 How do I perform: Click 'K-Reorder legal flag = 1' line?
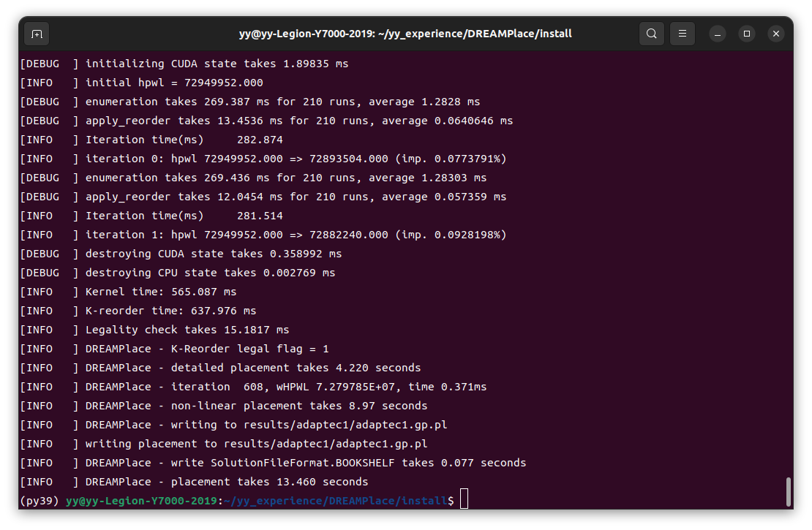[x=174, y=349]
